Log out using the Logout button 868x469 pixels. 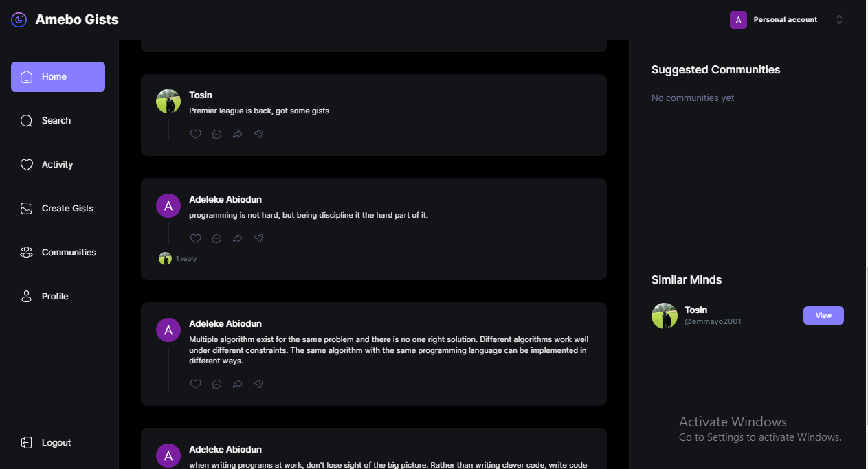tap(56, 443)
